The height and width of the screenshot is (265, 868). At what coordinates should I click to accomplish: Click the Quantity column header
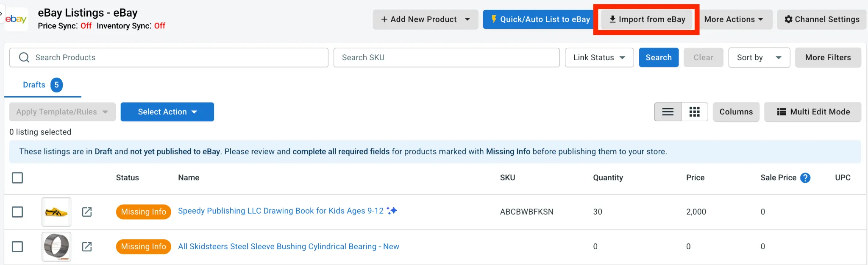coord(608,178)
